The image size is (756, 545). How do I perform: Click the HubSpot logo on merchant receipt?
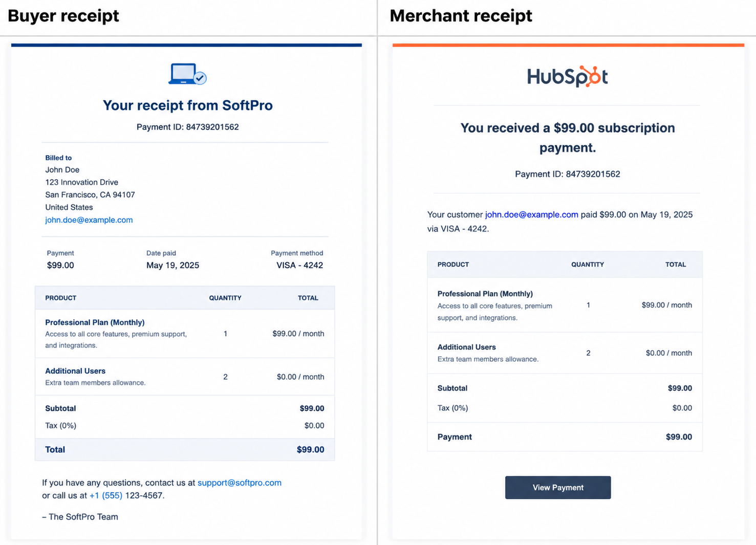(567, 77)
